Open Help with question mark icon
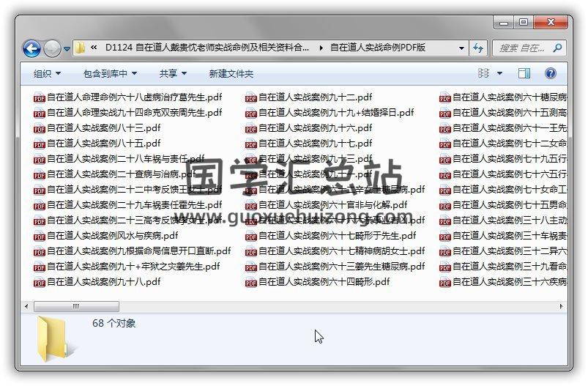 551,73
